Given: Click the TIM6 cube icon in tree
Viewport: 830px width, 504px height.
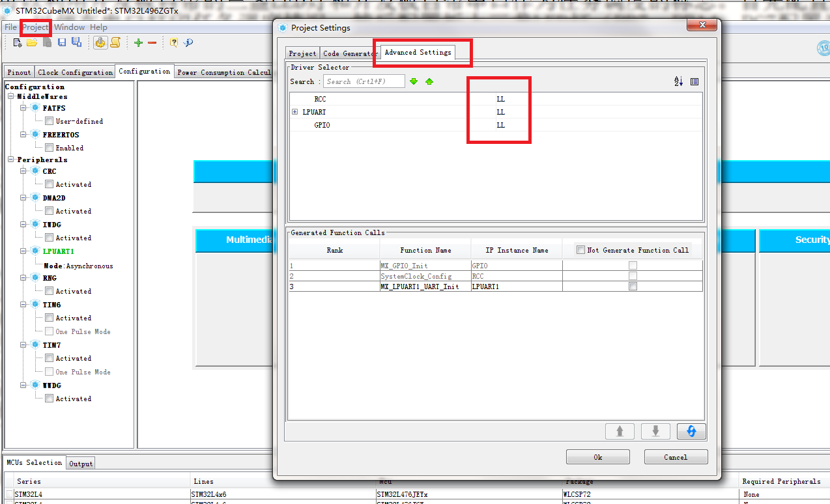Looking at the screenshot, I should [x=35, y=305].
